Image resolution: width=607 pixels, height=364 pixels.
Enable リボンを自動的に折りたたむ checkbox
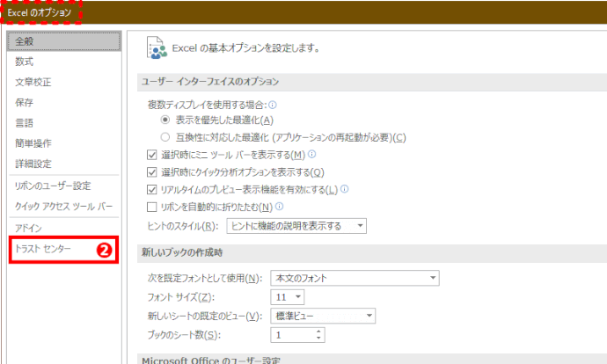[x=151, y=207]
